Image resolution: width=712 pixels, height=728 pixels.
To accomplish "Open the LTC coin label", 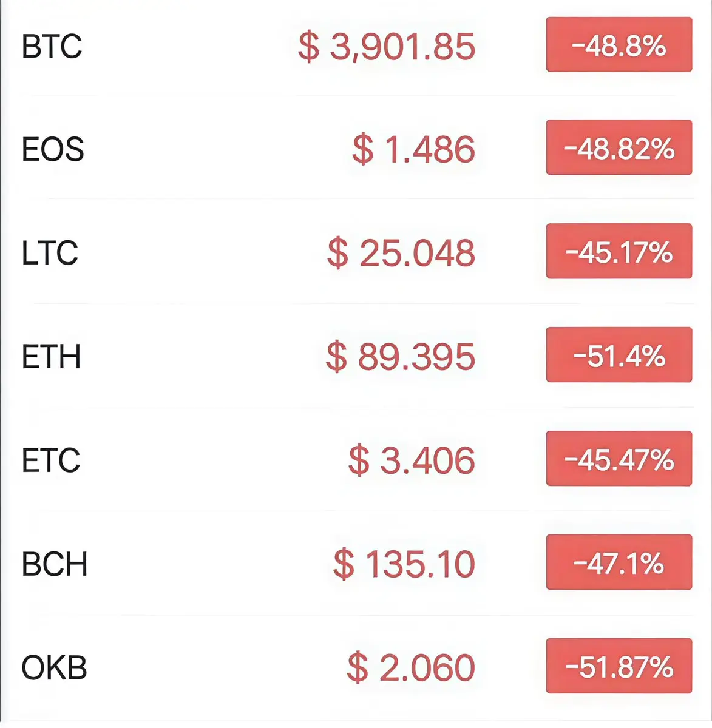I will point(50,253).
